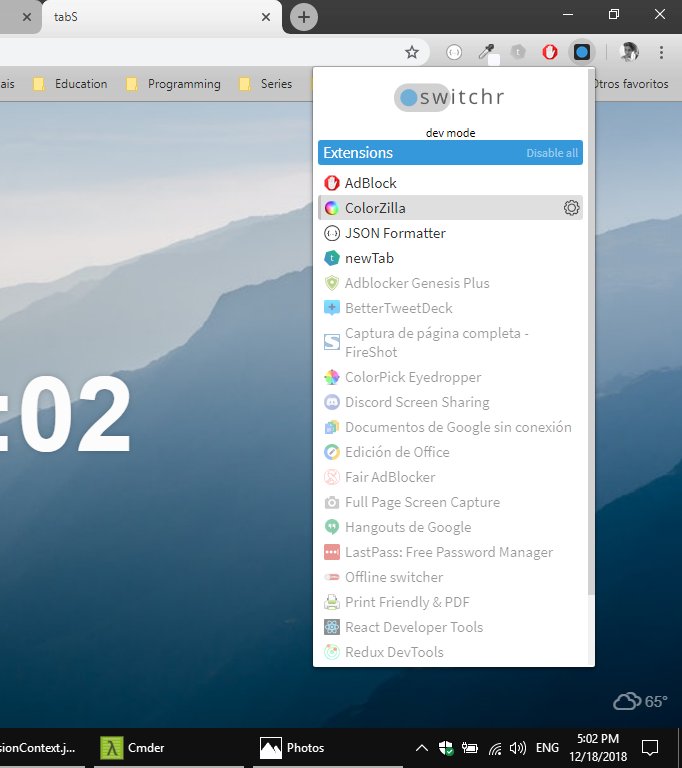
Task: Click the JSON Formatter icon in list
Action: click(x=332, y=233)
